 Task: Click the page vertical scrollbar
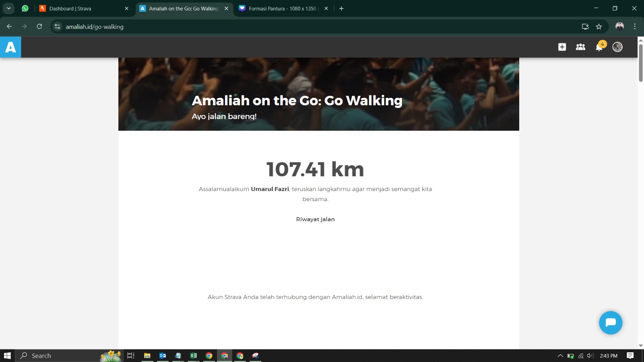(x=640, y=63)
